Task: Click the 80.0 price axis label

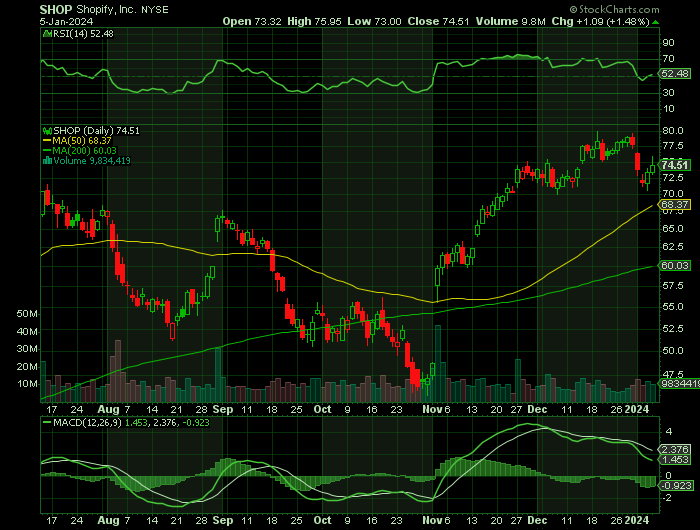Action: 673,130
